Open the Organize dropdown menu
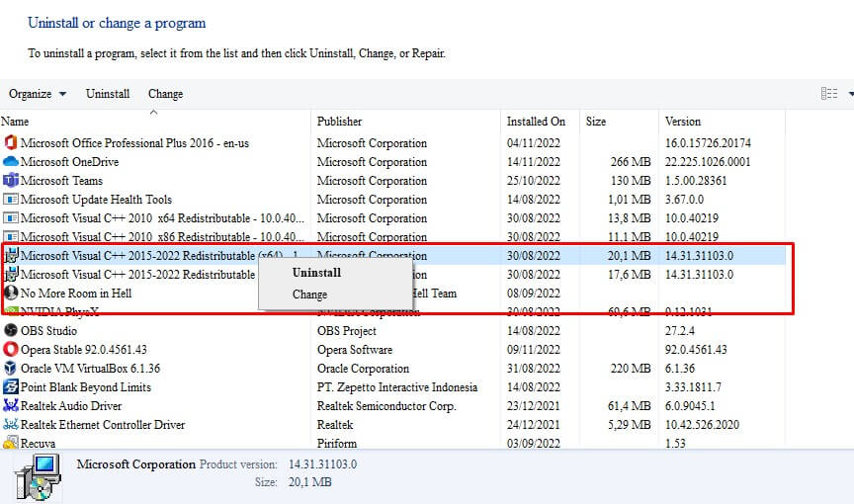This screenshot has width=854, height=504. tap(38, 94)
